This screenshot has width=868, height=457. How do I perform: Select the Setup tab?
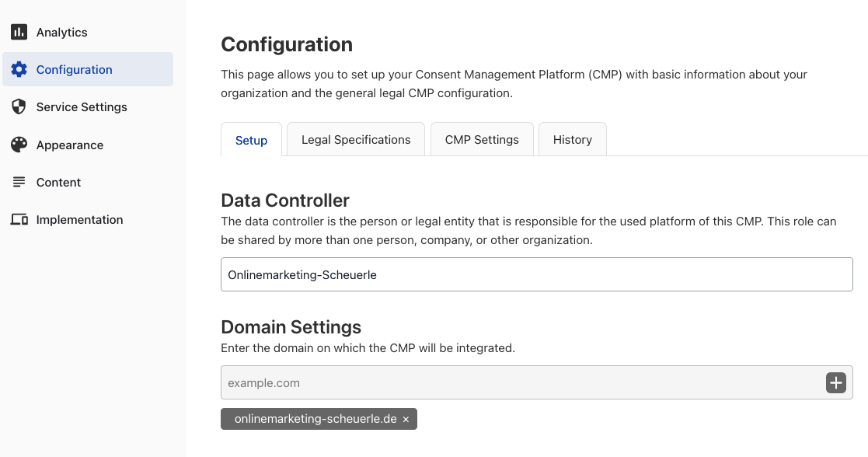(x=251, y=140)
